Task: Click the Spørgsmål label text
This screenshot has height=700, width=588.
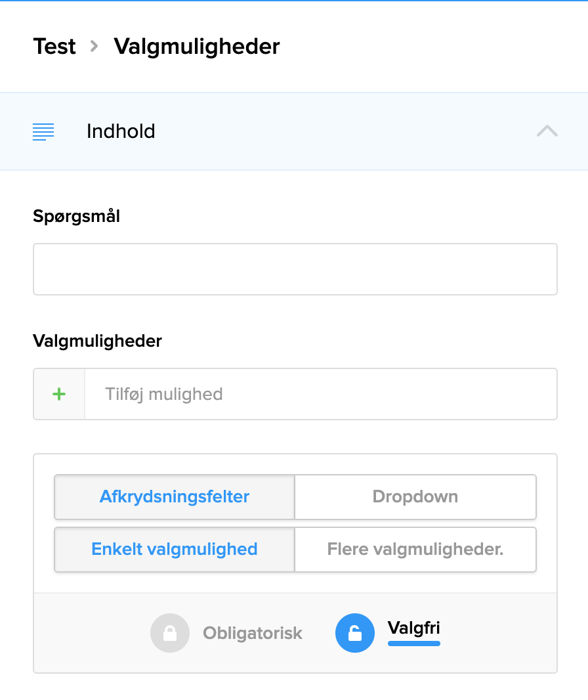Action: click(x=76, y=216)
